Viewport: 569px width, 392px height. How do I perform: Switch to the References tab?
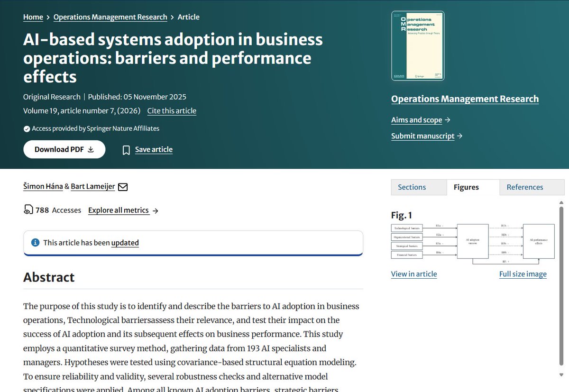click(532, 187)
